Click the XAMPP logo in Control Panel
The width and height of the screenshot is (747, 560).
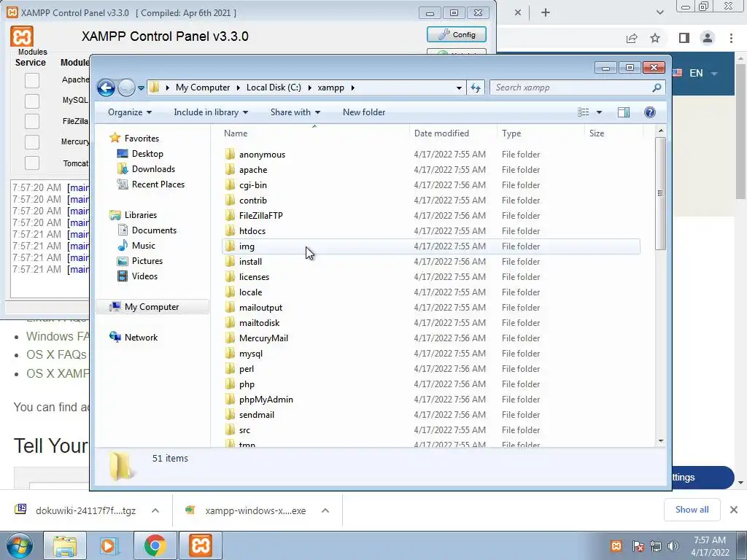22,36
